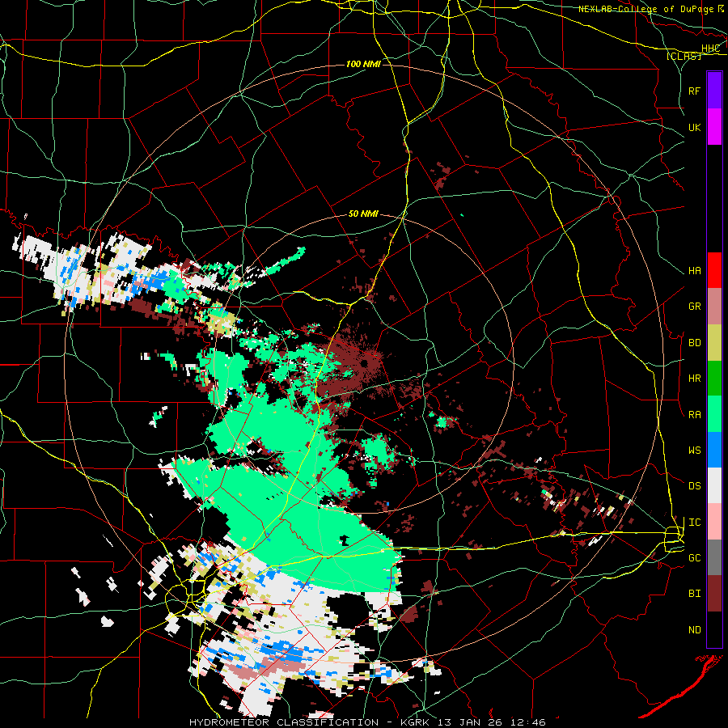728x728 pixels.
Task: Click the HA red legend swatch
Action: [x=714, y=270]
